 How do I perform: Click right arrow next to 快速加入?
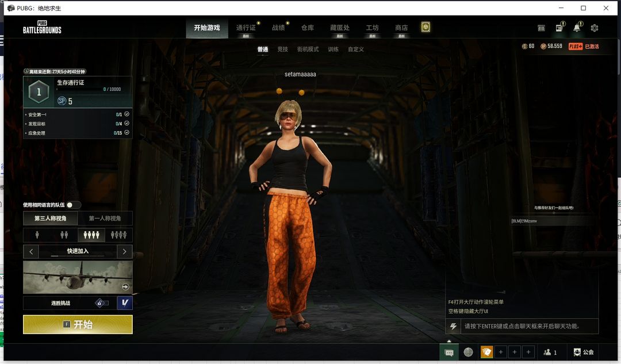124,251
